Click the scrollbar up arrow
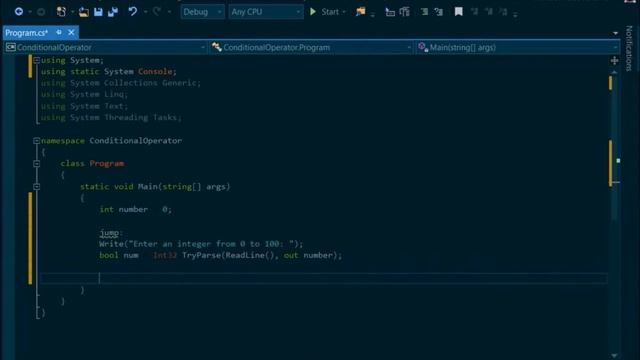The image size is (640, 360). pos(614,72)
